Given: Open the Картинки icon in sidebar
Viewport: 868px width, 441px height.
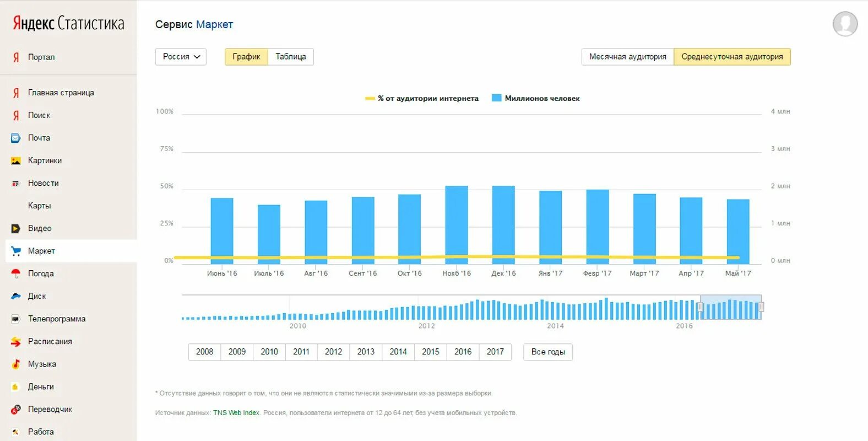Looking at the screenshot, I should 16,161.
